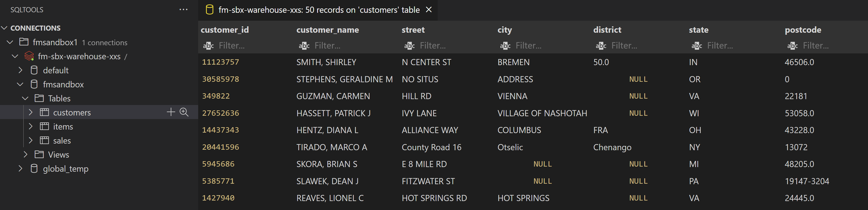Image resolution: width=868 pixels, height=210 pixels.
Task: Click the plus icon on customers row
Action: (171, 112)
